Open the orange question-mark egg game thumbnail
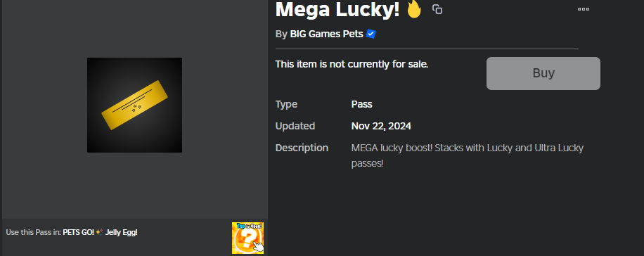Screen dimensions: 644x256 pyautogui.click(x=247, y=238)
